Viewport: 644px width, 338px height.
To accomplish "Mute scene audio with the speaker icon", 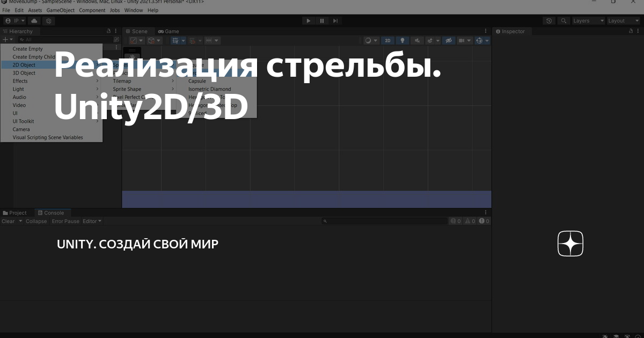I will (417, 40).
